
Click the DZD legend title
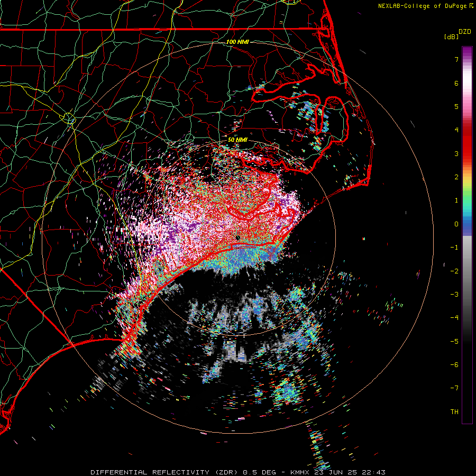465,32
